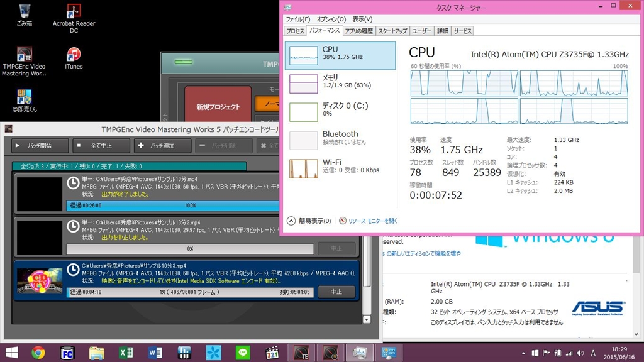Open Media Player Classic 321 taskbar icon
644x362 pixels.
[x=272, y=353]
